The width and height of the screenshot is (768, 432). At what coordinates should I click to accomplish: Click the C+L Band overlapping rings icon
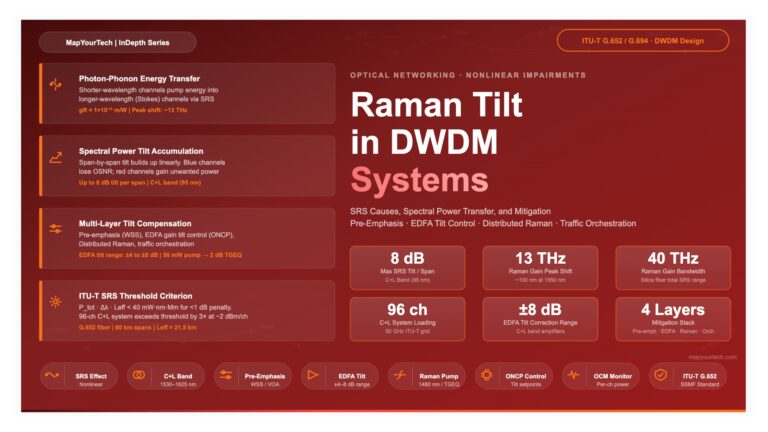coord(142,376)
